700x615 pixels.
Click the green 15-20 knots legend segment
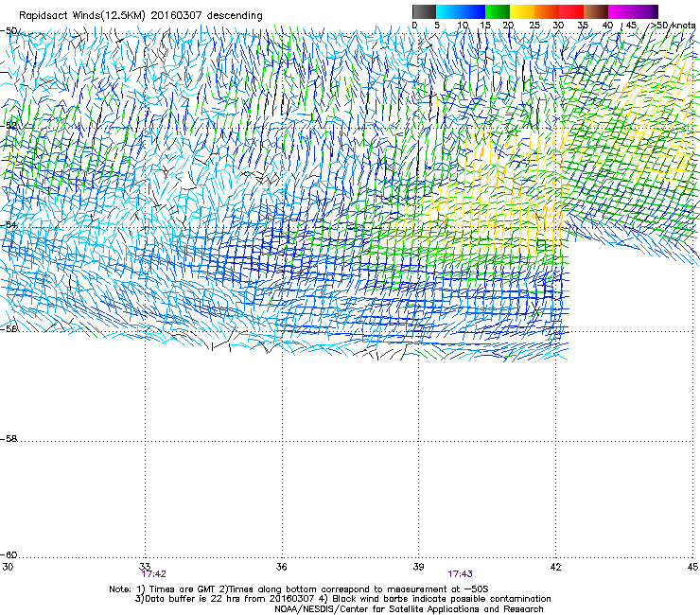click(498, 11)
